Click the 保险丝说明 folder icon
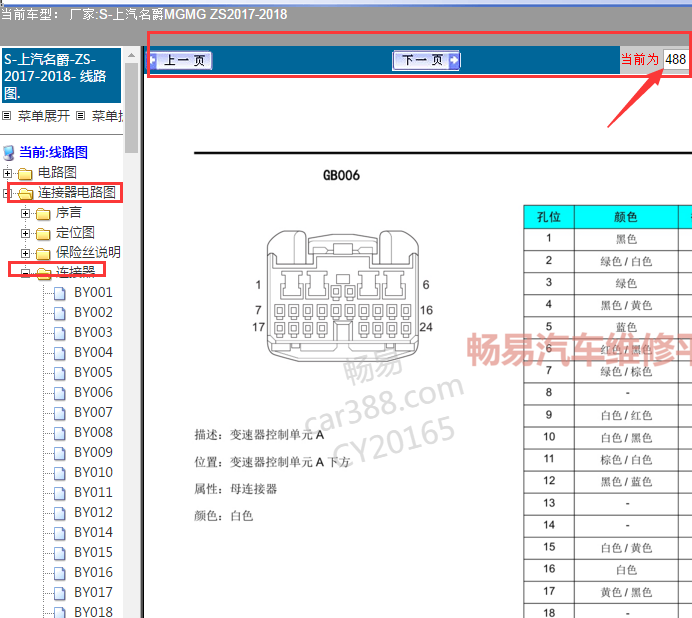This screenshot has height=618, width=692. tap(43, 253)
